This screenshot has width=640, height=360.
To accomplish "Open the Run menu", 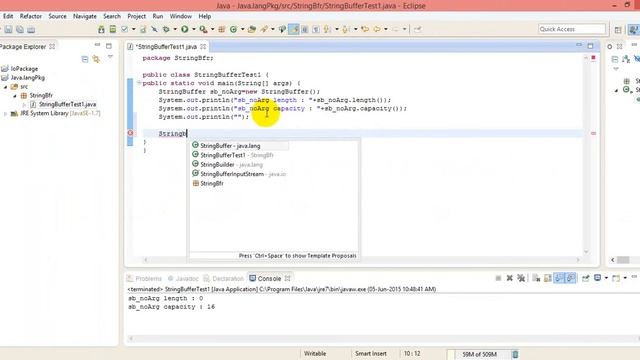I will point(158,16).
